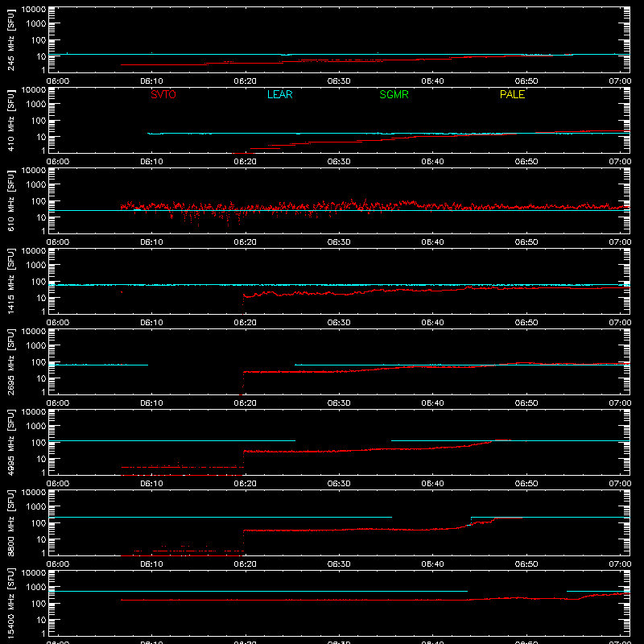The image size is (644, 644).
Task: Click 07:00 label under the 4995 MHz panel
Action: click(620, 484)
